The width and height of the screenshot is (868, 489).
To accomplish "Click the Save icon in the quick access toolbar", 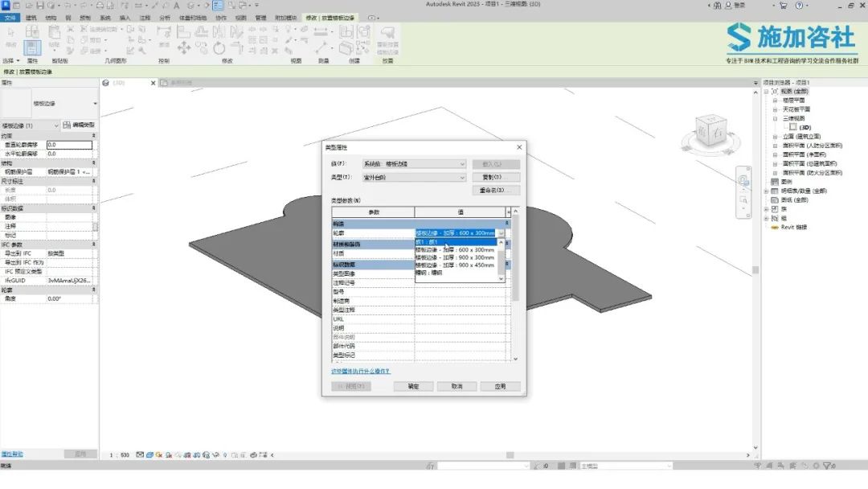I will click(40, 6).
